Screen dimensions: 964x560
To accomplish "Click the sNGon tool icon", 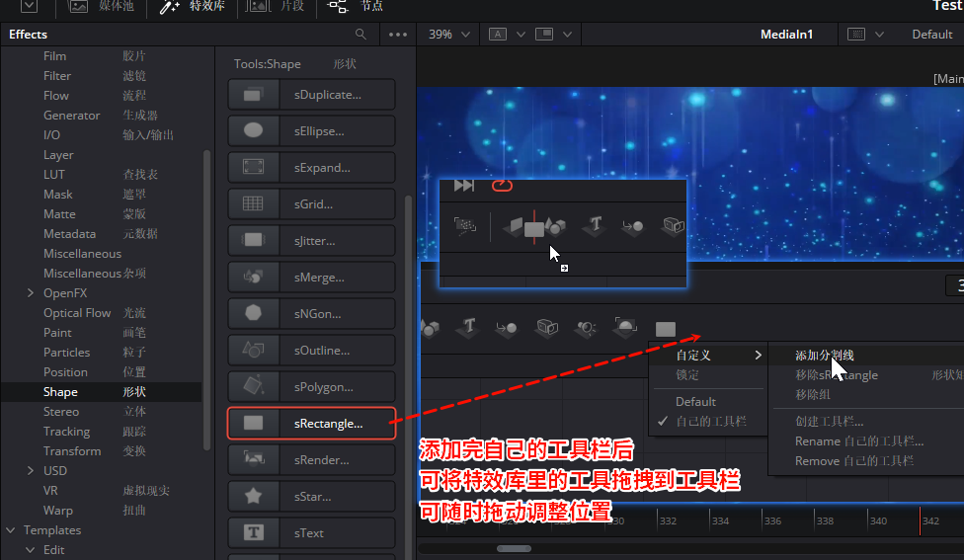I will point(253,313).
